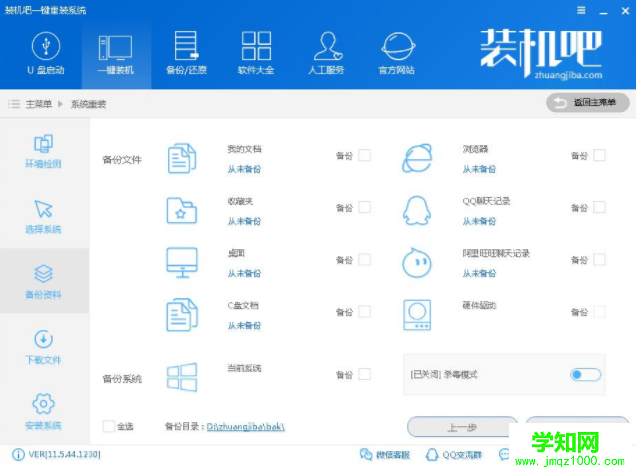The height and width of the screenshot is (473, 636).
Task: Check backup box for 阿里旺旺聊天记录
Action: click(599, 260)
